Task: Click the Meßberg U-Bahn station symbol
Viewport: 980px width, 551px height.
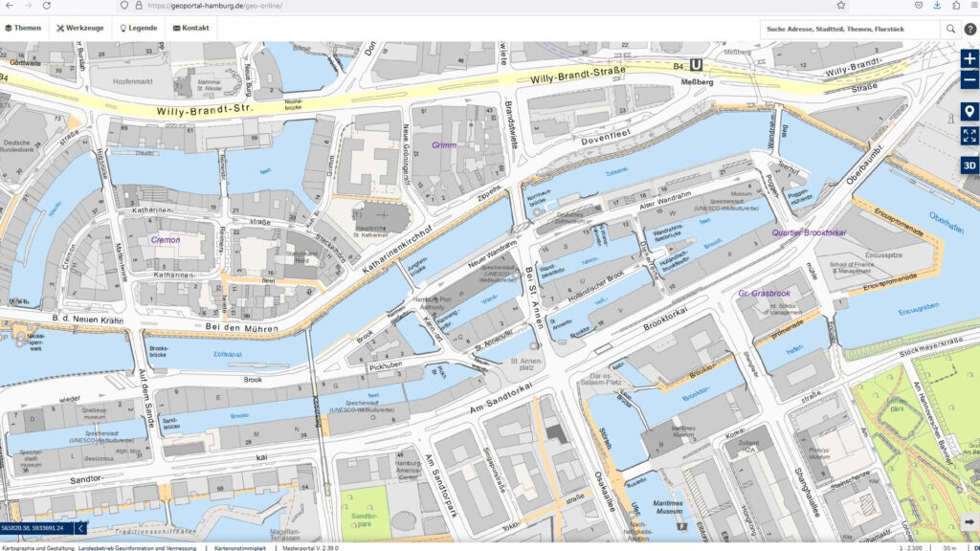Action: (x=697, y=66)
